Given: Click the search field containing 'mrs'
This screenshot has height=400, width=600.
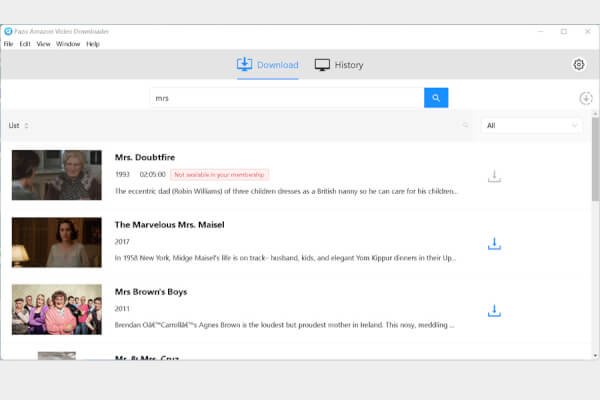Looking at the screenshot, I should (287, 98).
